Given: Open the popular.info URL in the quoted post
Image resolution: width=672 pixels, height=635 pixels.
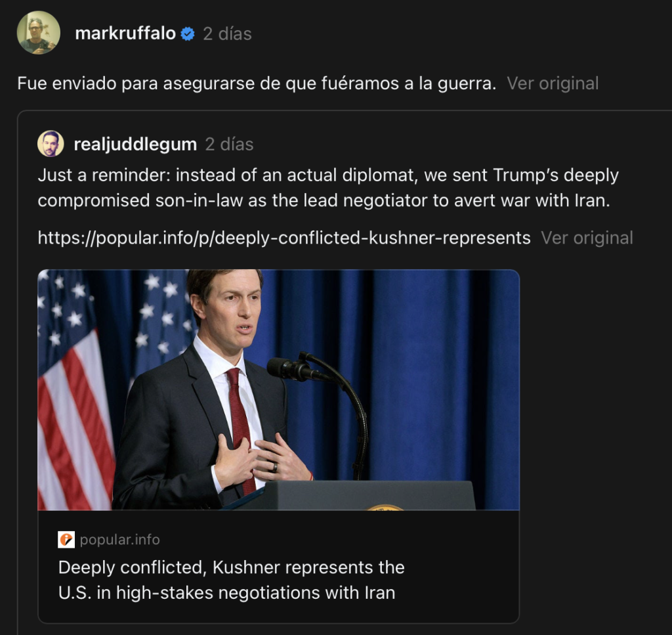Looking at the screenshot, I should [283, 238].
